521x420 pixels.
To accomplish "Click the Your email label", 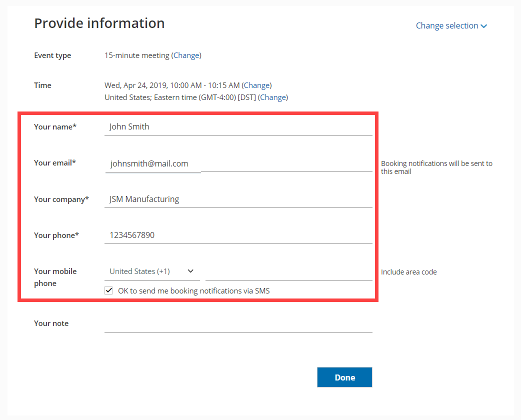I will point(55,163).
